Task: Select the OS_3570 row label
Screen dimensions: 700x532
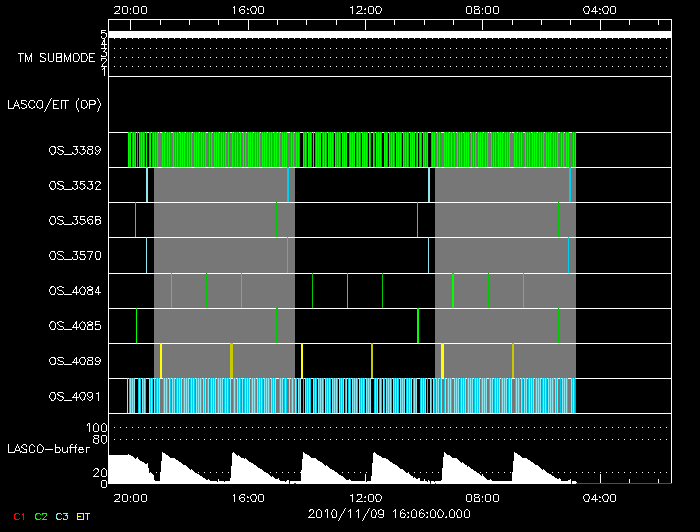Action: point(75,256)
